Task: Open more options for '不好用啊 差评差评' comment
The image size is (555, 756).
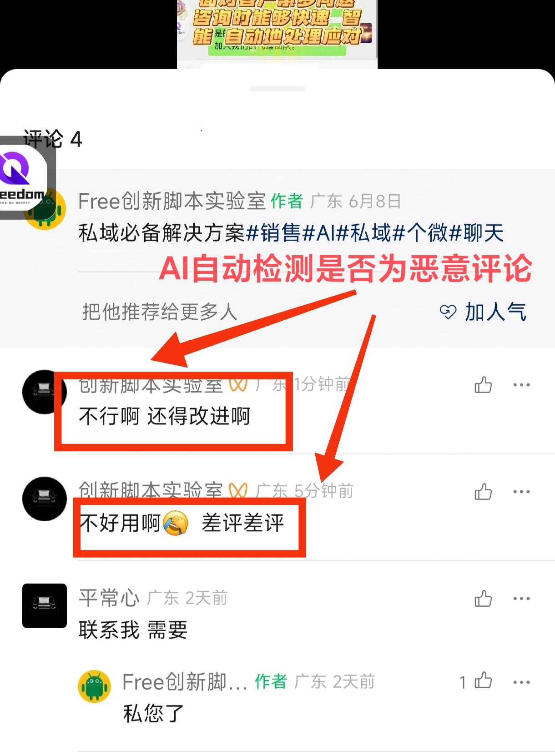Action: click(521, 492)
